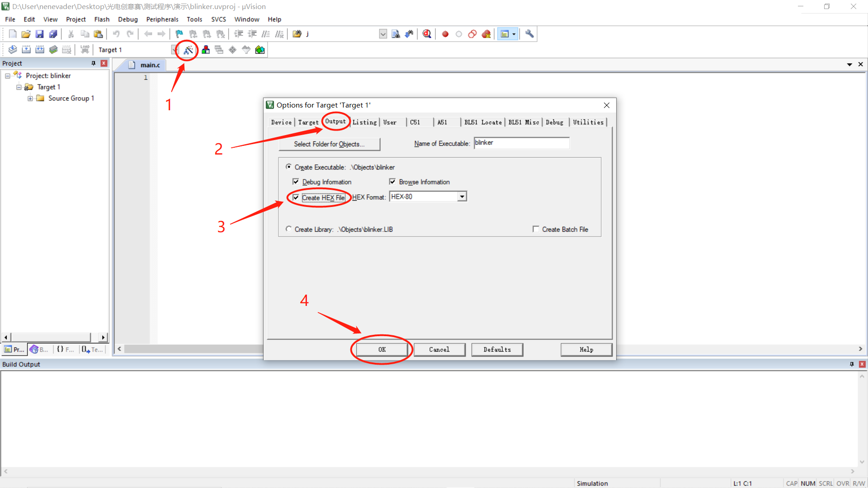Click the Project panel horizontal scrollbar
Screen dimensions: 868x488
pyautogui.click(x=54, y=337)
